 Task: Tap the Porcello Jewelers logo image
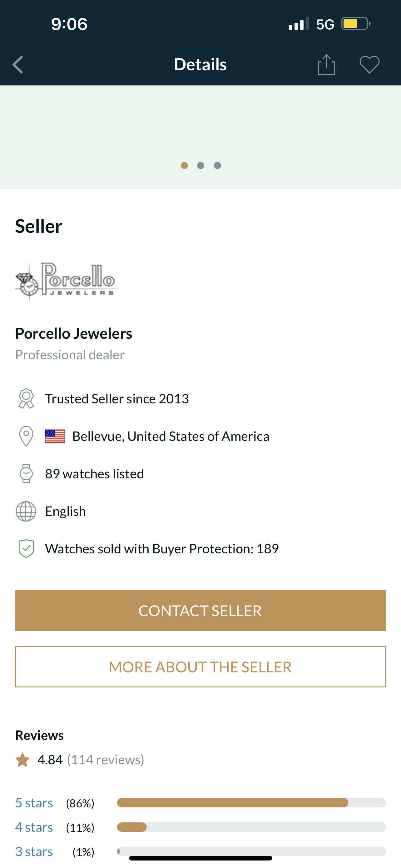pyautogui.click(x=66, y=281)
